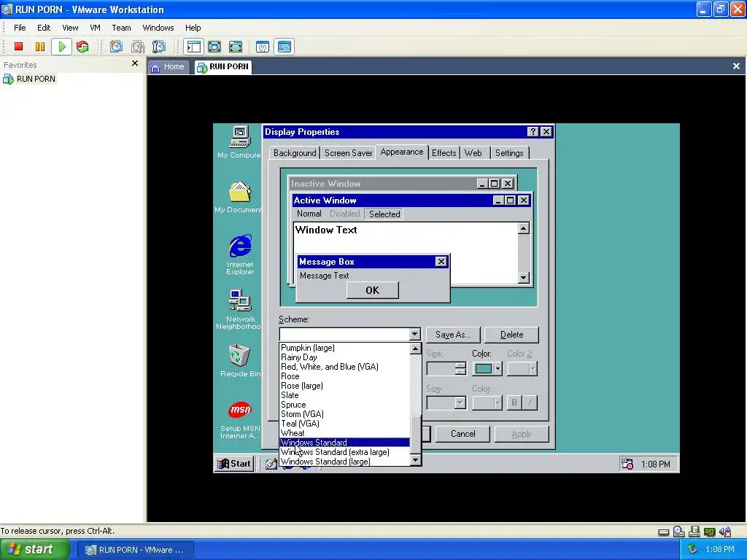Select Windows Standard (large) scheme
Screen dimensions: 747x560
[x=325, y=462]
